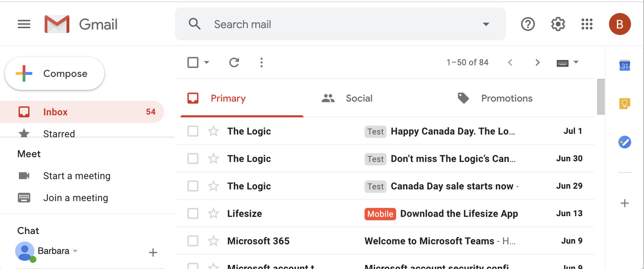Click the Meet section heading
644x269 pixels.
coord(29,154)
